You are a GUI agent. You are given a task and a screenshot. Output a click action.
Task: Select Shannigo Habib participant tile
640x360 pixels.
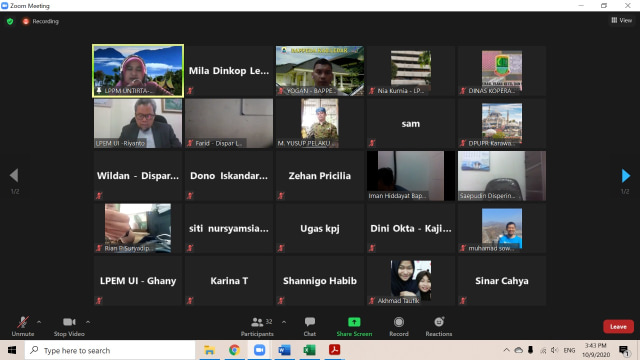click(x=320, y=281)
